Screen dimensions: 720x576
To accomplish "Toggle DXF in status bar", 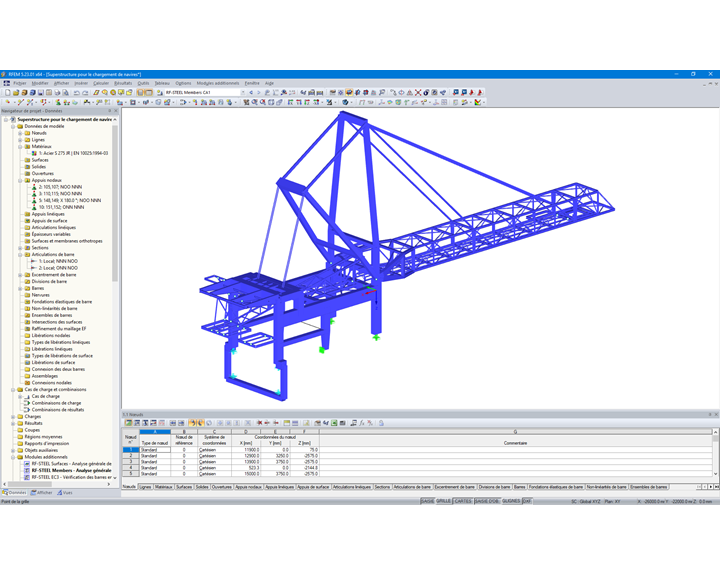I will click(527, 501).
